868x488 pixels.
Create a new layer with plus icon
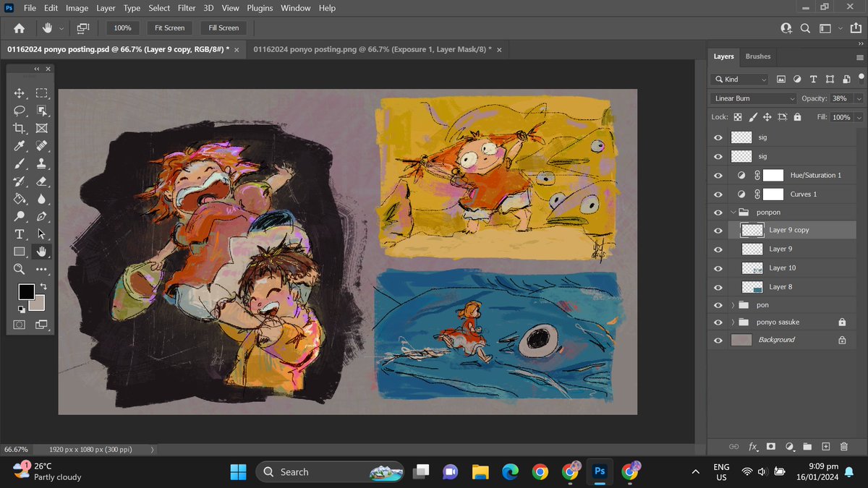(x=825, y=447)
